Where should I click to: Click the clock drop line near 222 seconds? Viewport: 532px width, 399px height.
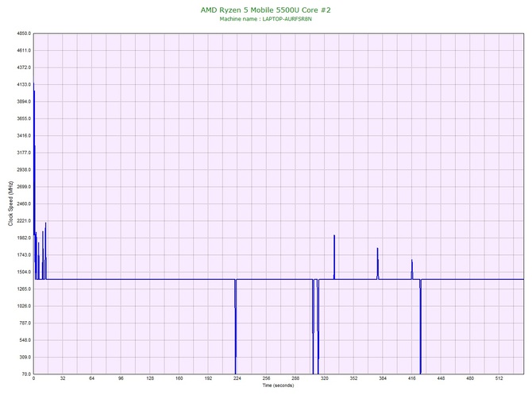(235, 327)
